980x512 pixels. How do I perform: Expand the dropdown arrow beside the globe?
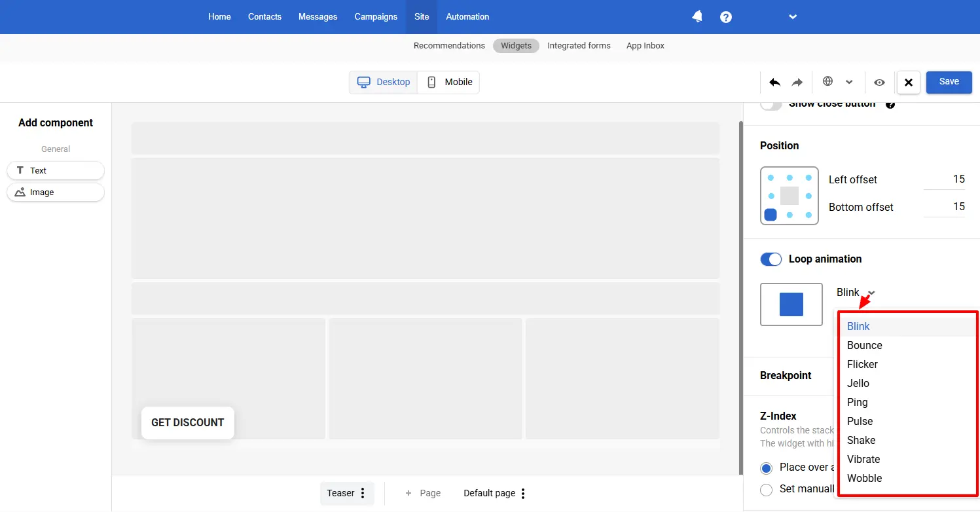(849, 82)
